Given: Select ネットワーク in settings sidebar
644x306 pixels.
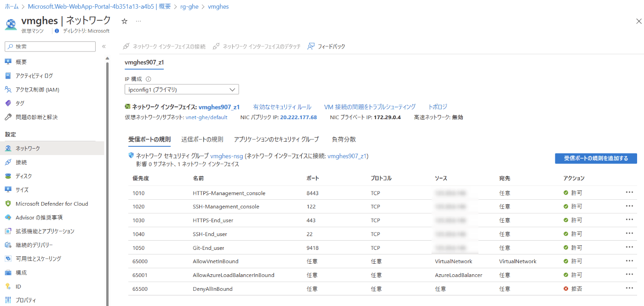Looking at the screenshot, I should tap(28, 148).
